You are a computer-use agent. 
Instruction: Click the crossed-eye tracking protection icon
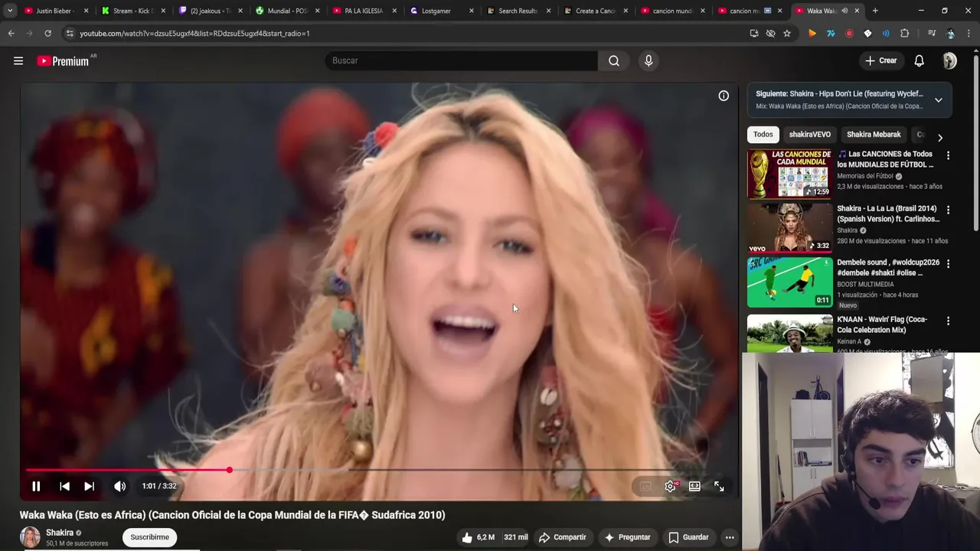point(770,34)
